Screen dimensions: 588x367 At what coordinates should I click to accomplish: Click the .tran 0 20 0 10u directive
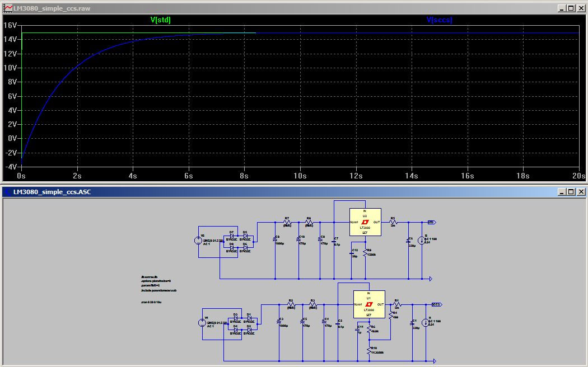[x=151, y=302]
